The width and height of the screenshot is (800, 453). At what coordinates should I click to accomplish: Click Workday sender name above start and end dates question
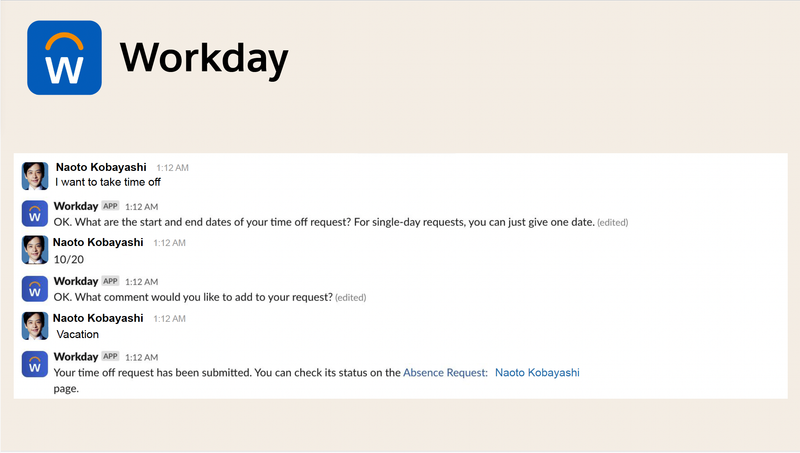76,206
